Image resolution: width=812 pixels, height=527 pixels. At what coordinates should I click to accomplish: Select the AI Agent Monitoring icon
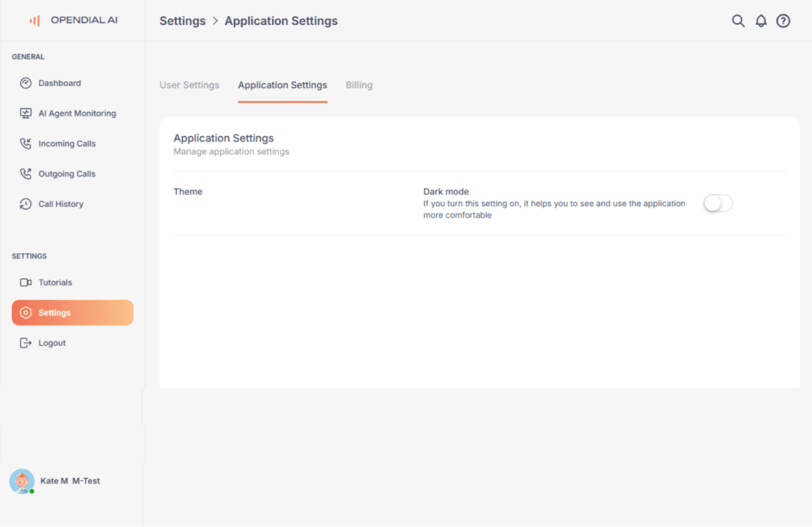pyautogui.click(x=25, y=113)
